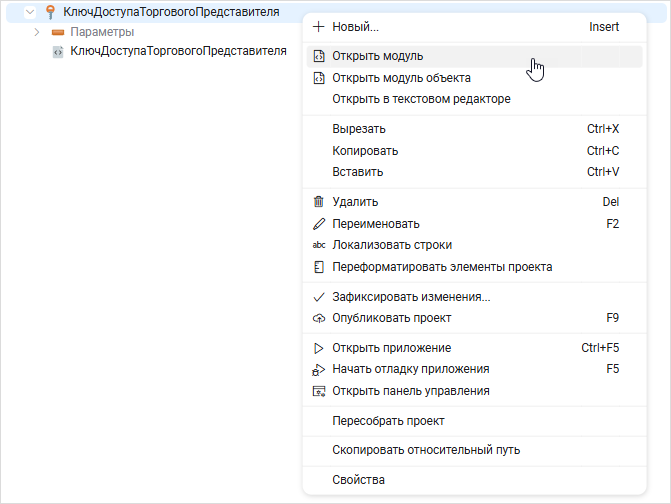The width and height of the screenshot is (671, 504).
Task: Click the abc icon for Локализовать строки
Action: click(319, 245)
